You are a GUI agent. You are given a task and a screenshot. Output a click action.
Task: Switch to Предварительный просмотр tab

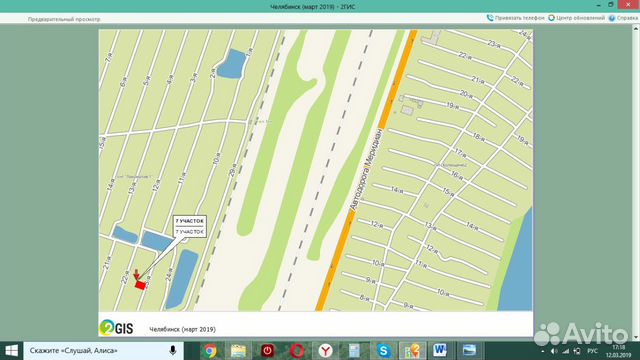point(64,19)
